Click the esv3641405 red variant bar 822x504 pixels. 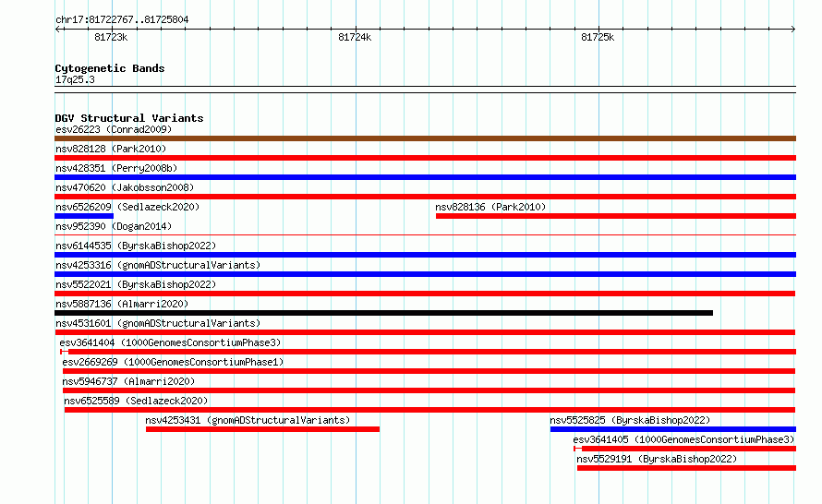(684, 449)
